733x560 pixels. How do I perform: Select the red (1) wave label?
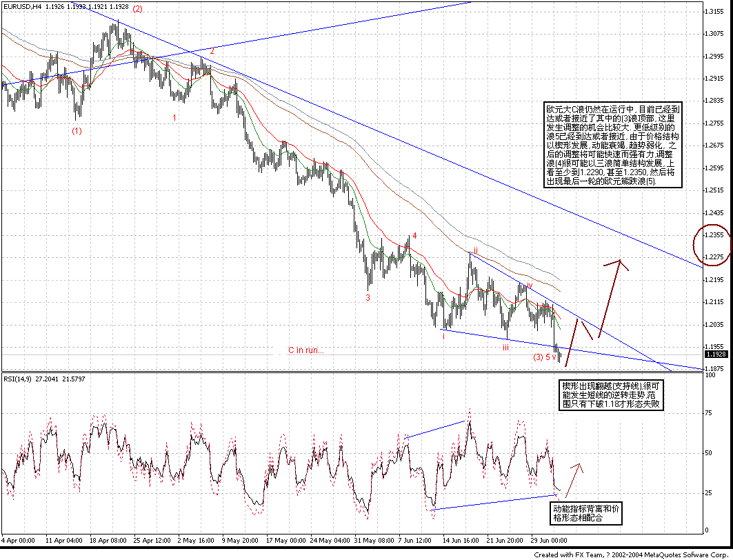(77, 131)
